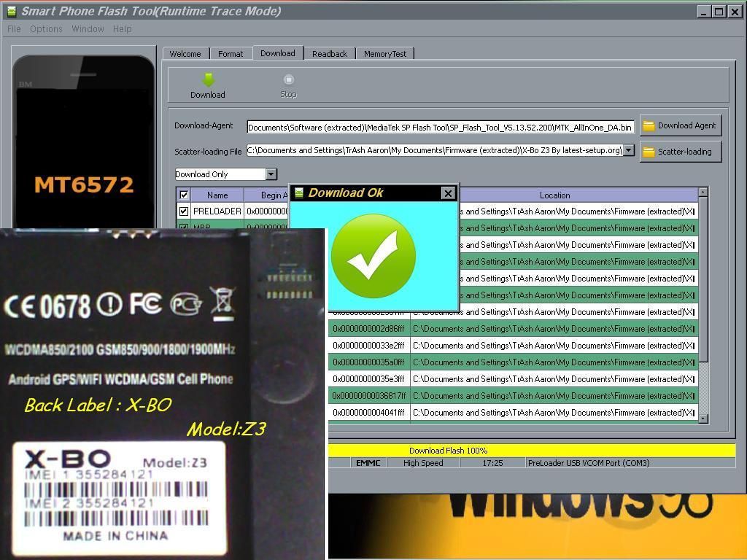Viewport: 747px width, 560px height.
Task: Click the green Download arrow icon
Action: click(x=208, y=80)
